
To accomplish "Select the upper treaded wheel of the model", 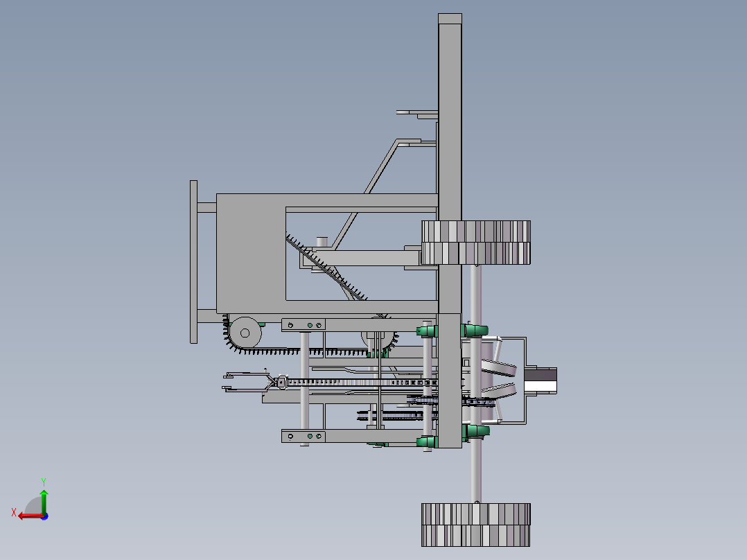I will (476, 243).
